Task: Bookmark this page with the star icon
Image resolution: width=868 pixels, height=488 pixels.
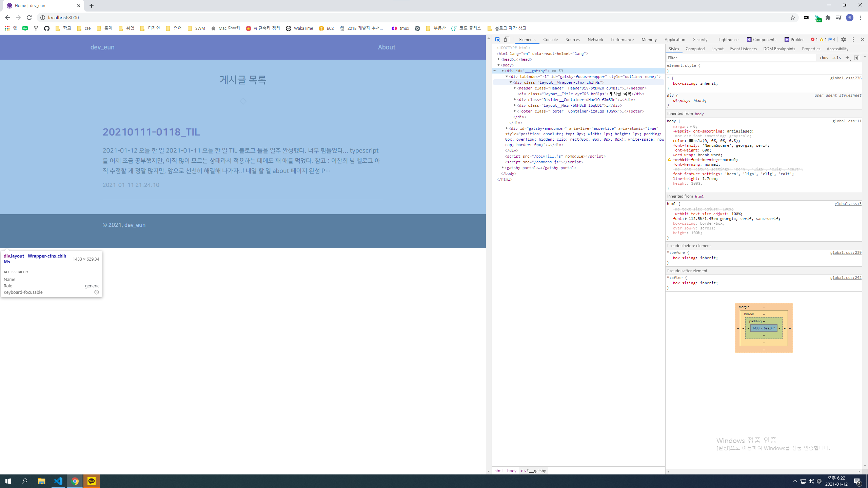Action: (792, 18)
